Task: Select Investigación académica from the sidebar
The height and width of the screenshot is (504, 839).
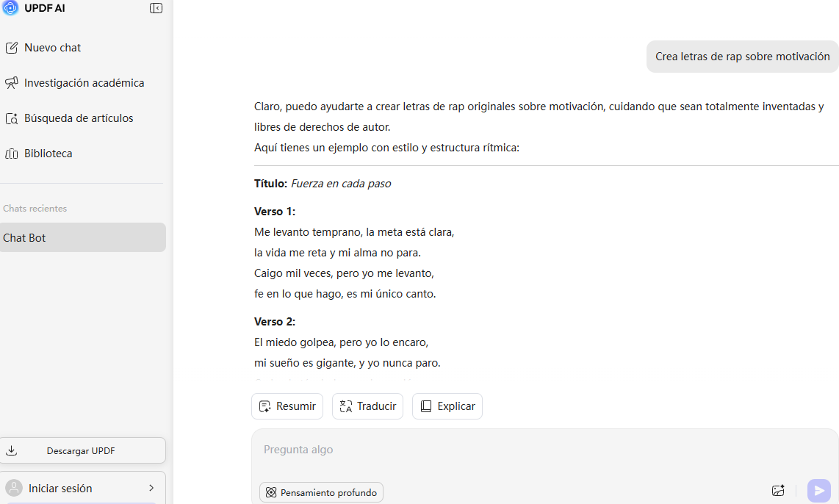Action: pyautogui.click(x=84, y=82)
